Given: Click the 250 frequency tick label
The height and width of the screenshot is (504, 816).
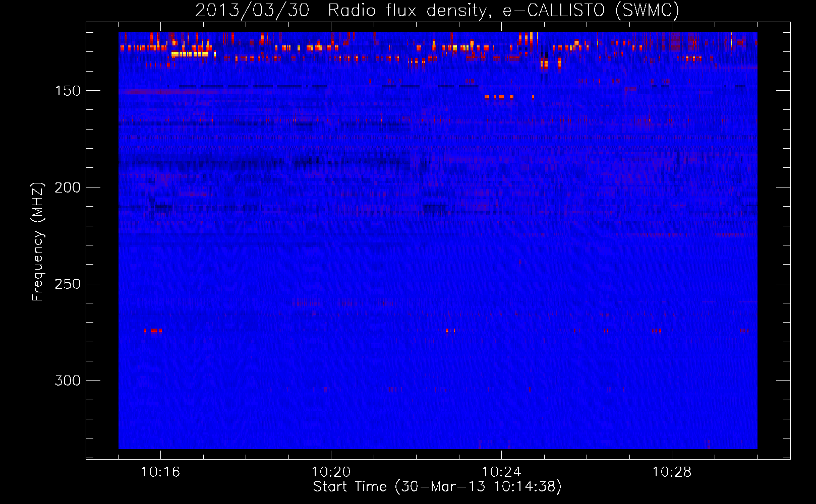Looking at the screenshot, I should point(68,284).
